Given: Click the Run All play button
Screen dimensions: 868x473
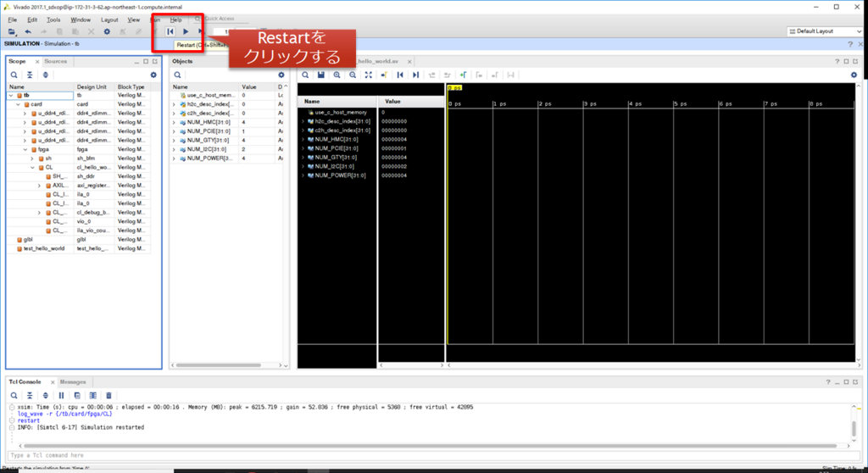Looking at the screenshot, I should point(186,31).
